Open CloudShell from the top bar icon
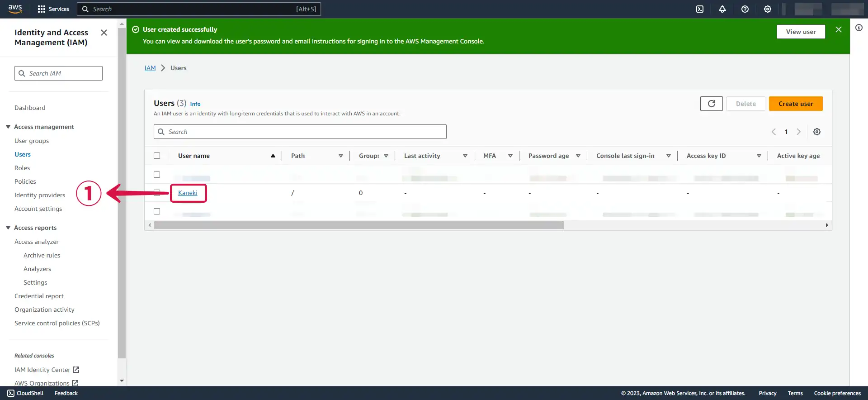Viewport: 868px width, 400px height. coord(700,9)
